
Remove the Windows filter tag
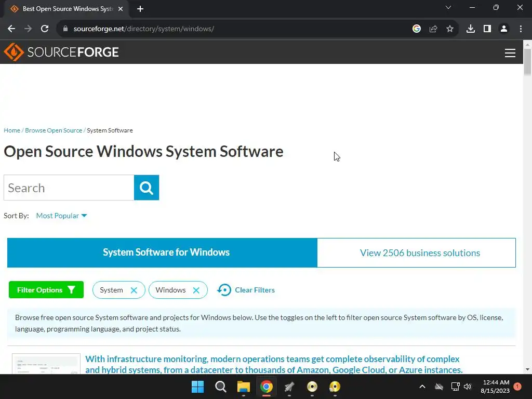[x=196, y=290]
